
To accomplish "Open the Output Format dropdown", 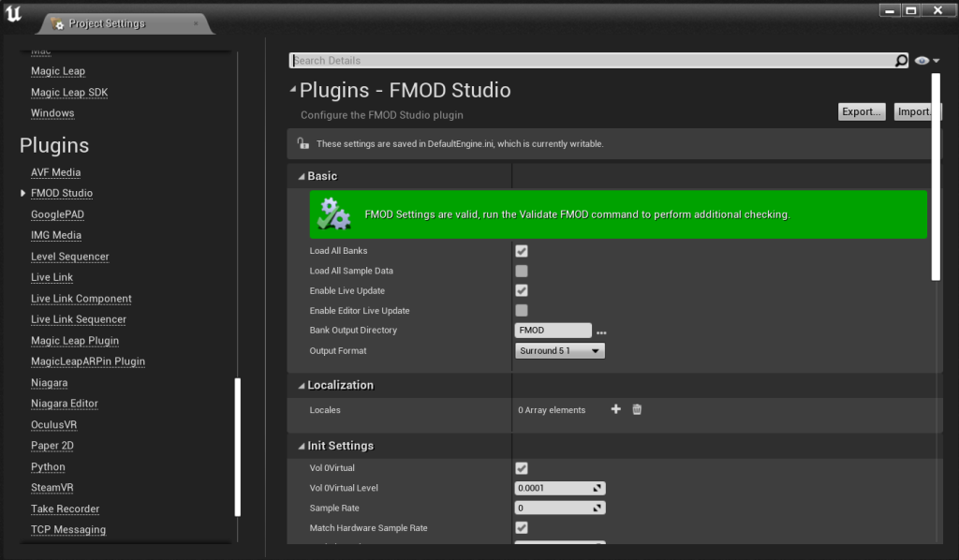I will (560, 351).
